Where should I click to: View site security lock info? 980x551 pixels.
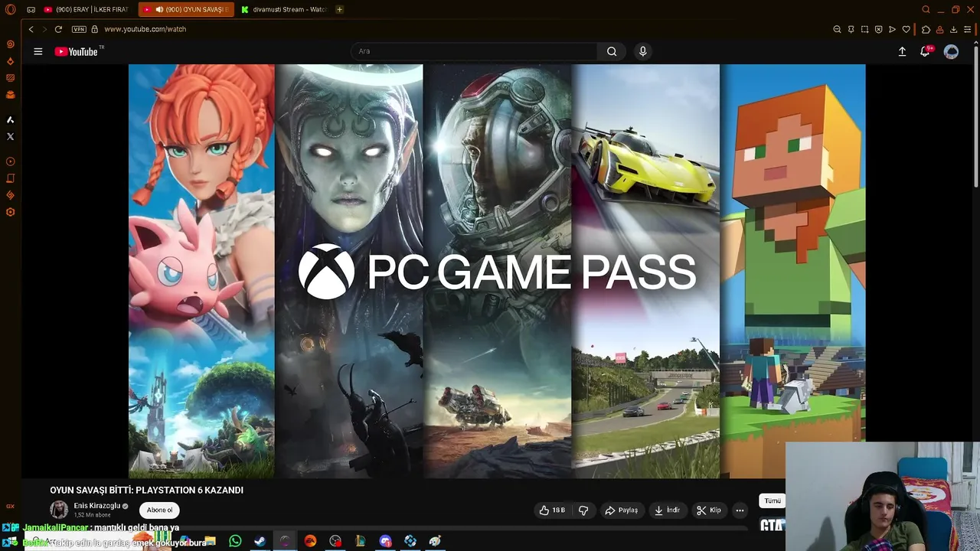(95, 29)
